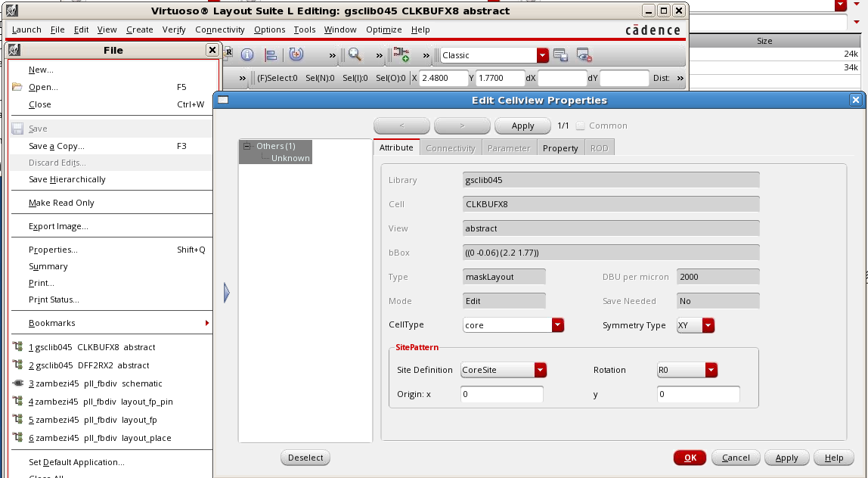Click the folder icon beside Open
Image resolution: width=868 pixels, height=478 pixels.
coord(17,87)
